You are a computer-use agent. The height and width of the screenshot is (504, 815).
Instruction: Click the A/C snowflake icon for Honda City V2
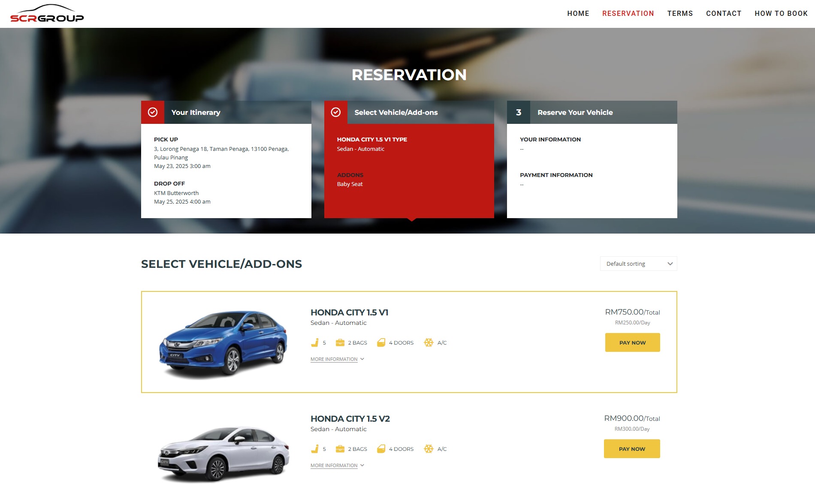click(x=429, y=449)
